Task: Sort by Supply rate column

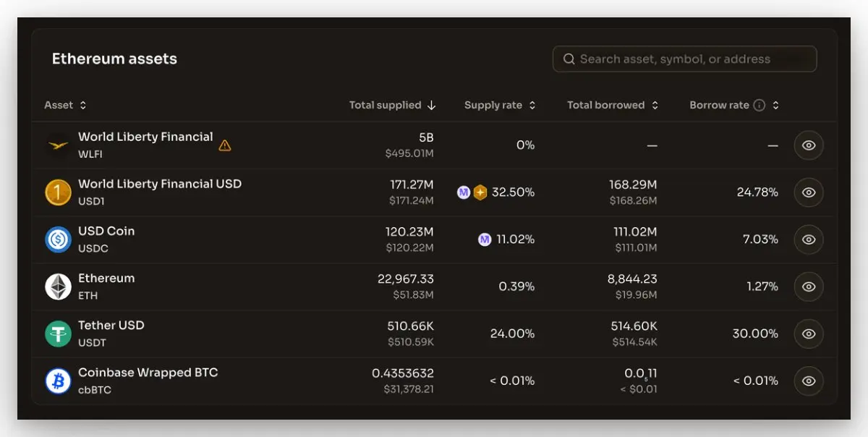Action: [x=500, y=105]
